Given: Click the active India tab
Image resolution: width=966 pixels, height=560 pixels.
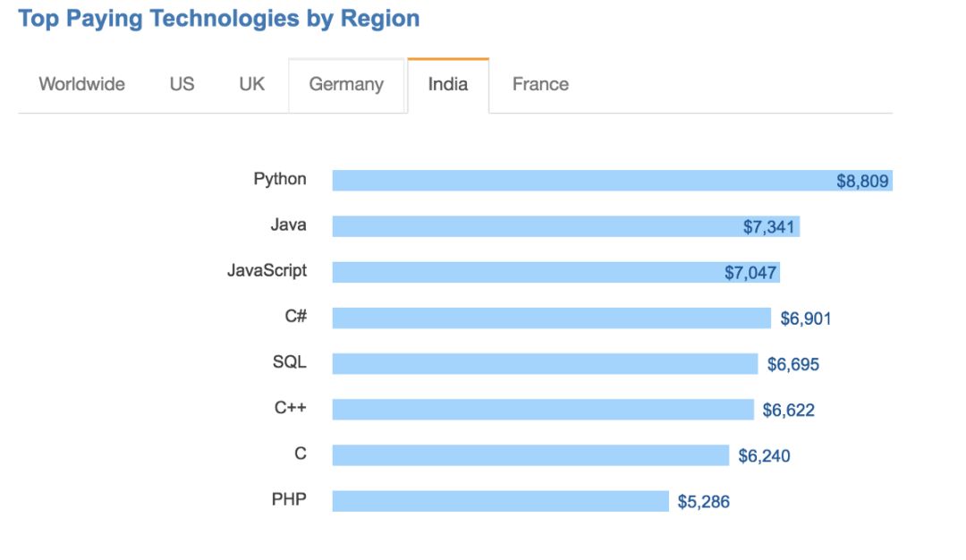Looking at the screenshot, I should coord(448,85).
